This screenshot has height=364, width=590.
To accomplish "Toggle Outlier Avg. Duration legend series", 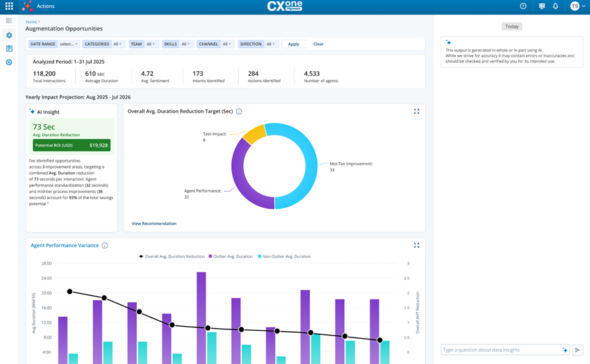I will (x=231, y=256).
